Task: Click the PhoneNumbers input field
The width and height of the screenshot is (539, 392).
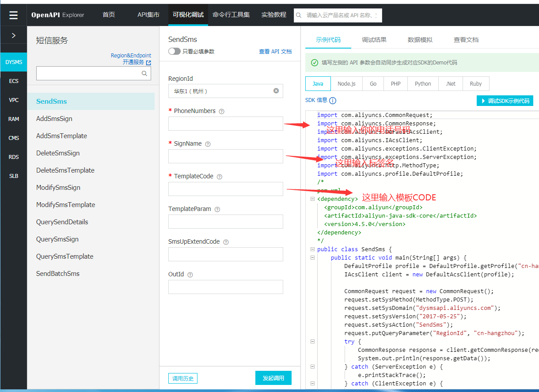Action: 225,124
